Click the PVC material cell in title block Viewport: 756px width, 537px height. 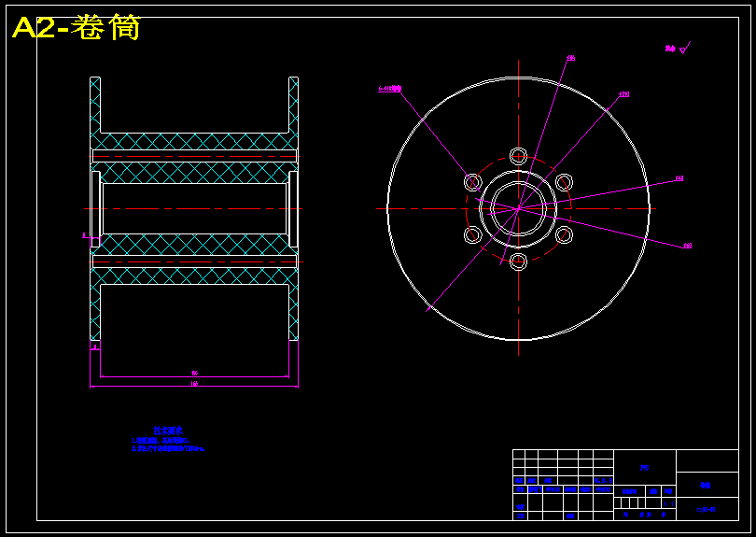click(x=645, y=468)
